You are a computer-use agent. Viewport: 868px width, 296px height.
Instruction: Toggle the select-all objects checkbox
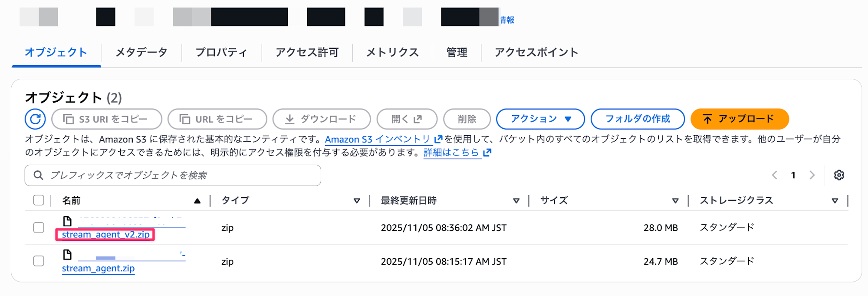coord(39,200)
